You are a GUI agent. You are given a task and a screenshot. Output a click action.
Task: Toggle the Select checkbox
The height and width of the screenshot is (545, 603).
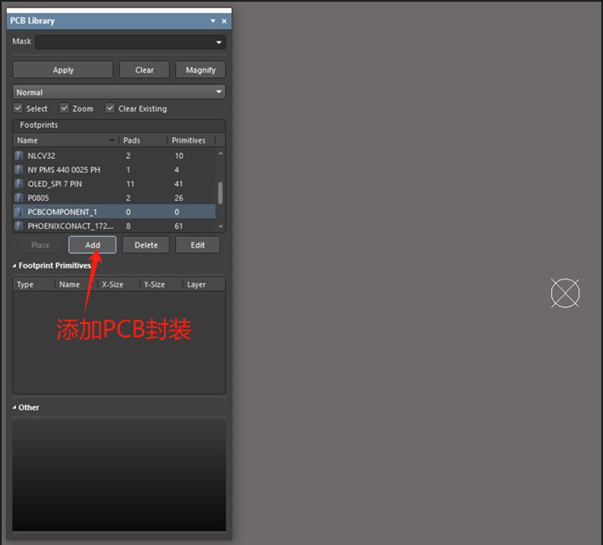click(18, 108)
